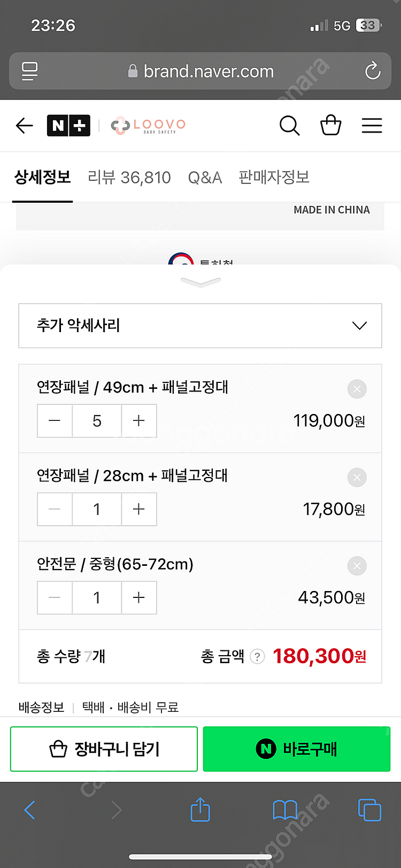
Task: Remove the 49cm extension panel item
Action: [357, 389]
